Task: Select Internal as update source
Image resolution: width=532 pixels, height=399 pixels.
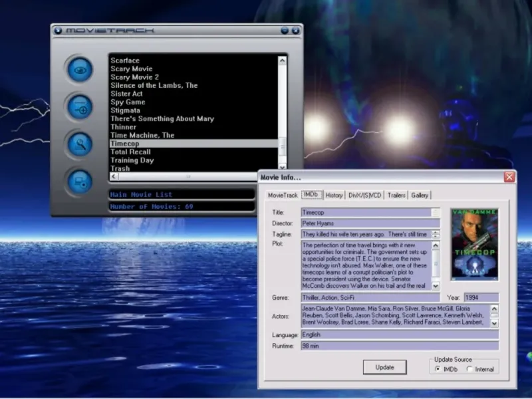Action: click(x=470, y=369)
